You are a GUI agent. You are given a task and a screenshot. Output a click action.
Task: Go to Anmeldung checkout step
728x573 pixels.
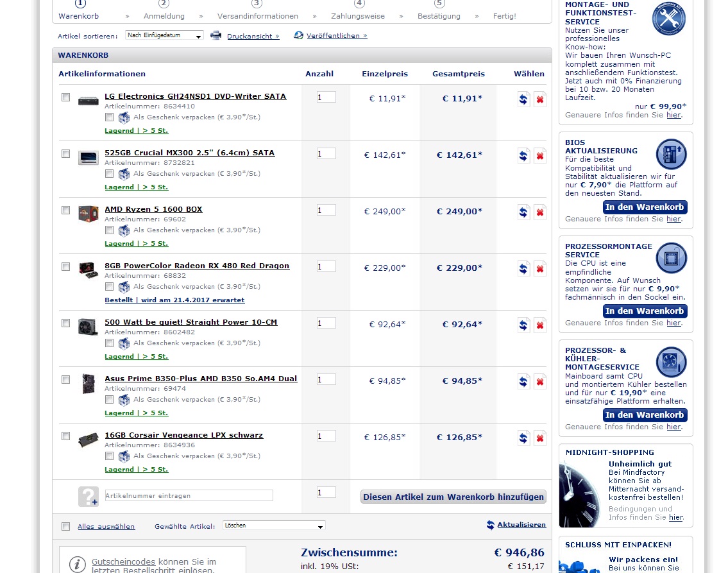(x=164, y=16)
